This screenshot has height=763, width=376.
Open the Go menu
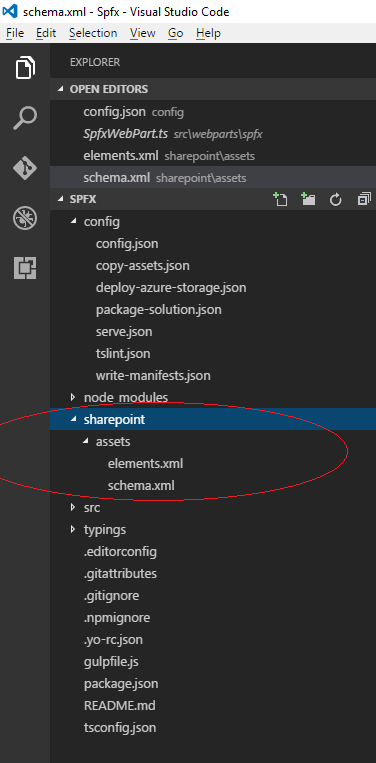tap(176, 33)
